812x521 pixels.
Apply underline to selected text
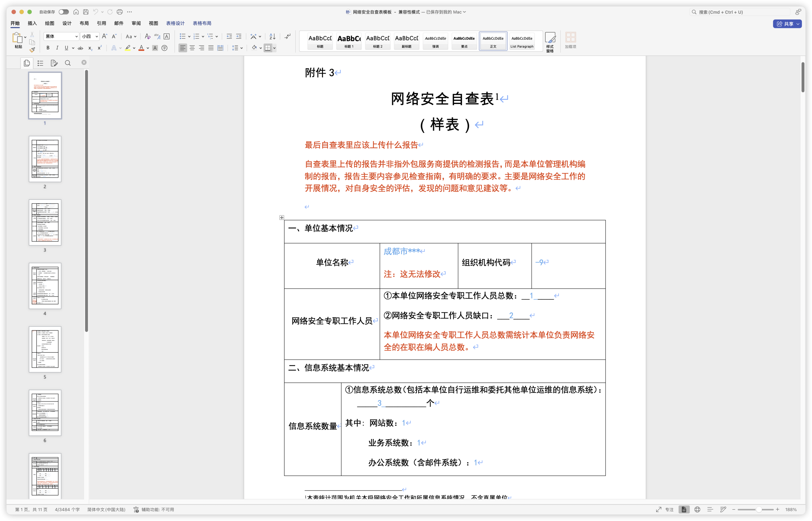[x=66, y=48]
